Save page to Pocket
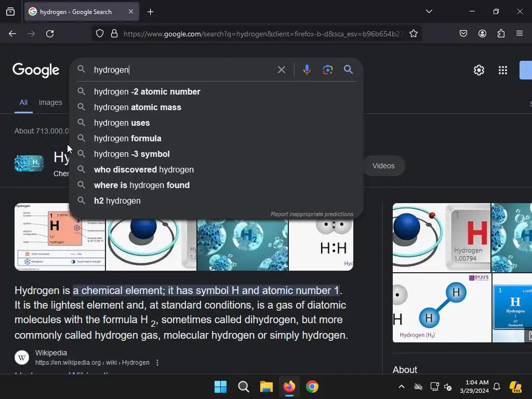532x399 pixels. [463, 34]
